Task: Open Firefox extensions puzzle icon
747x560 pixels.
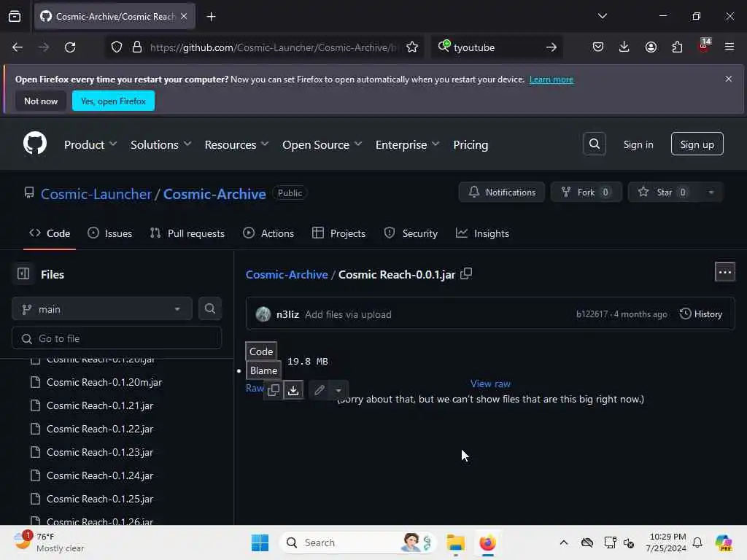Action: click(x=677, y=47)
